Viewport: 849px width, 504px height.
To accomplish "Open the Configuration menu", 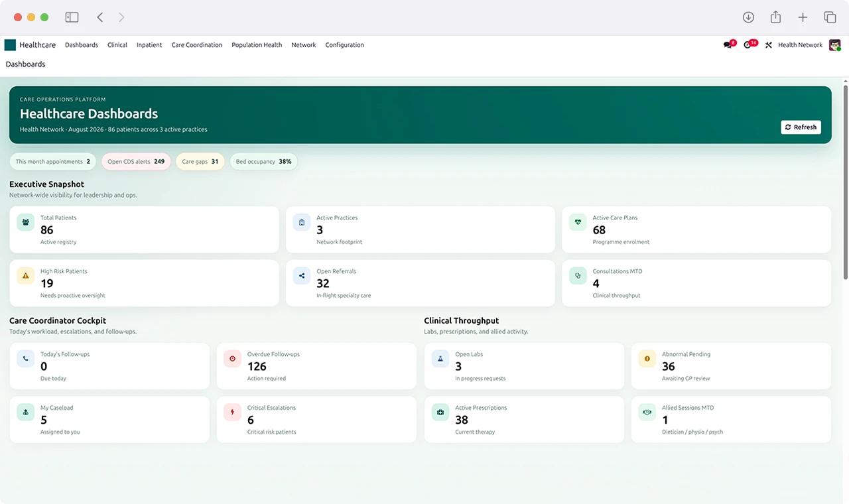I will click(344, 45).
